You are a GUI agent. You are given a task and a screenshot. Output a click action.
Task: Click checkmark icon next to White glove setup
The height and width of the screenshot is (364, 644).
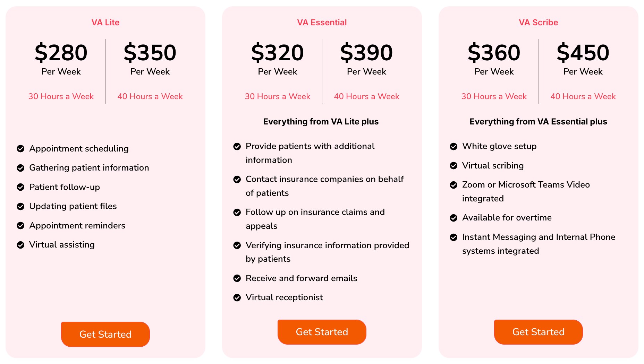pos(454,146)
